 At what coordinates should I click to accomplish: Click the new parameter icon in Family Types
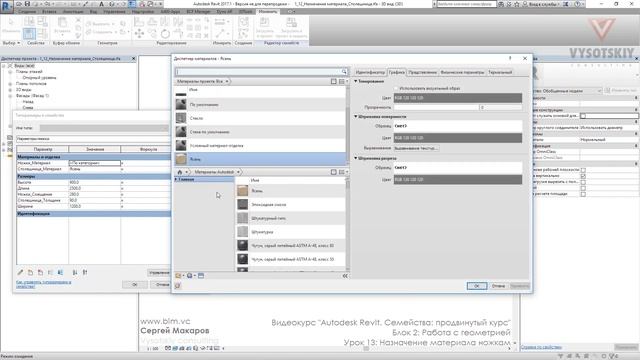point(30,272)
